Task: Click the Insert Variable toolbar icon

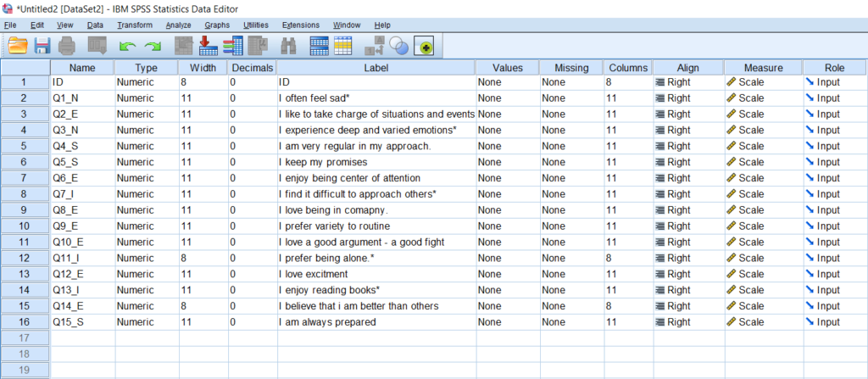Action: [342, 45]
